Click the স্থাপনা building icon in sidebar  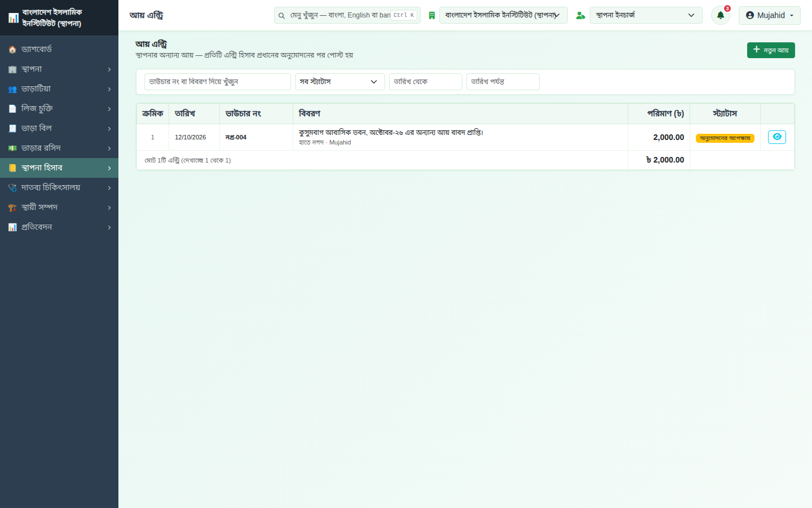click(x=12, y=69)
